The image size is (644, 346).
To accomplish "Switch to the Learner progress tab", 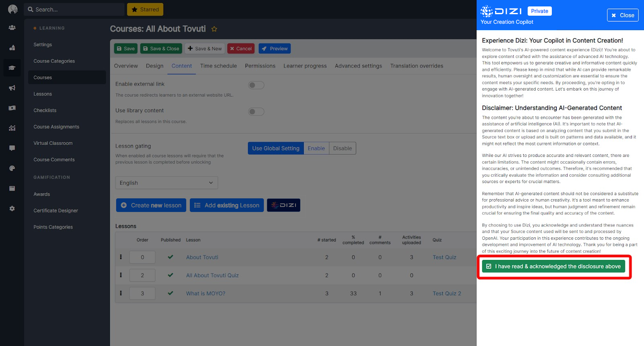I will pos(305,66).
